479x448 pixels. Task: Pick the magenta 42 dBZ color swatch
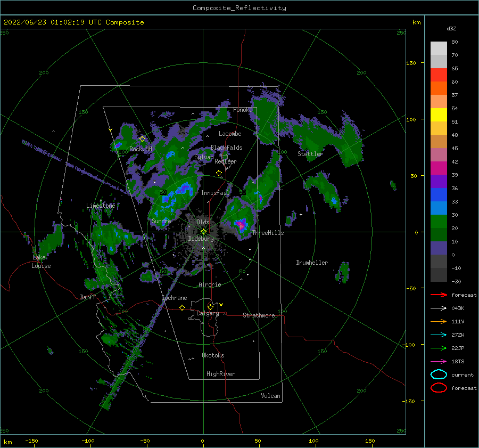click(439, 168)
